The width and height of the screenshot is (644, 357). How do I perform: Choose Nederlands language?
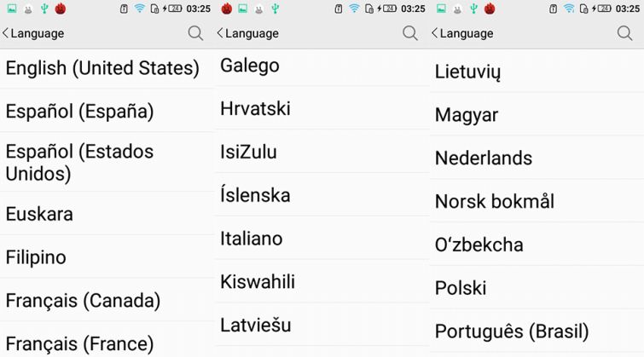[x=537, y=158]
